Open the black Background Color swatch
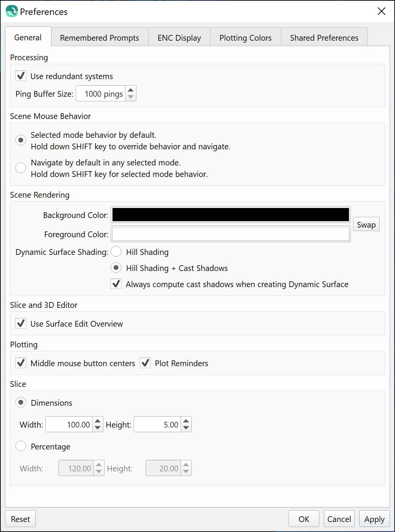This screenshot has height=532, width=395. 231,215
